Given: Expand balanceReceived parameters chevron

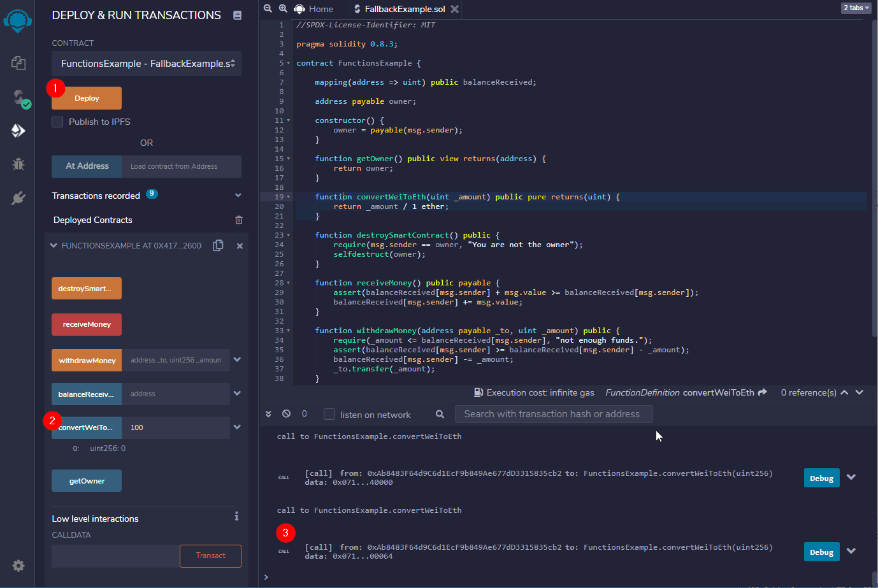Looking at the screenshot, I should [x=237, y=394].
